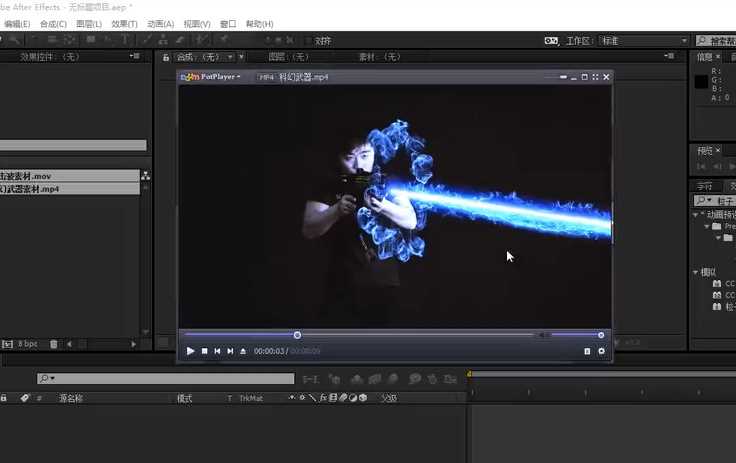This screenshot has width=736, height=463.
Task: Select the .mov footage item in project
Action: pyautogui.click(x=69, y=176)
